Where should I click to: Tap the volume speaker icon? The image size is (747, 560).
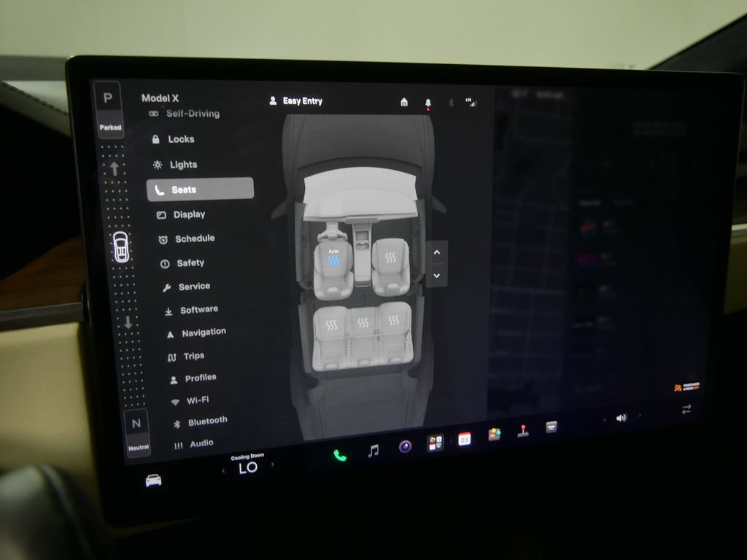tap(622, 418)
